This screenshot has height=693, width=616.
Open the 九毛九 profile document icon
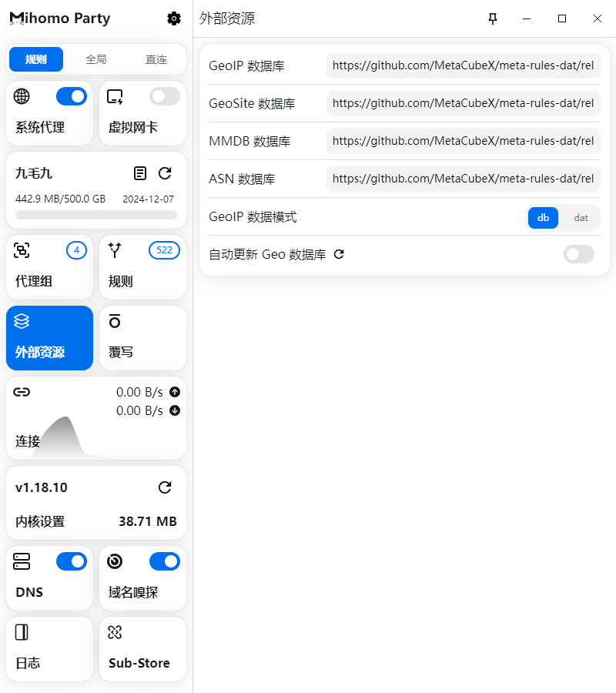139,173
